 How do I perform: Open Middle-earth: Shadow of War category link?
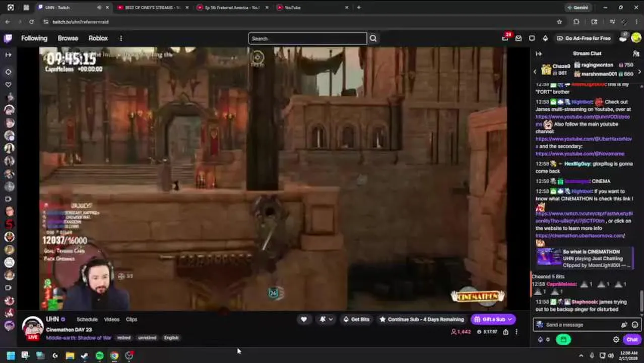coord(79,338)
